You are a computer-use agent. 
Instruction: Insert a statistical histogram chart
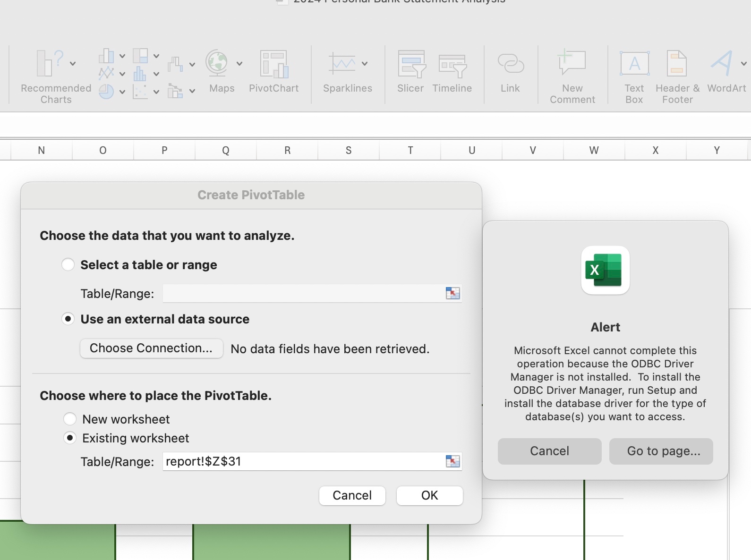pyautogui.click(x=140, y=74)
